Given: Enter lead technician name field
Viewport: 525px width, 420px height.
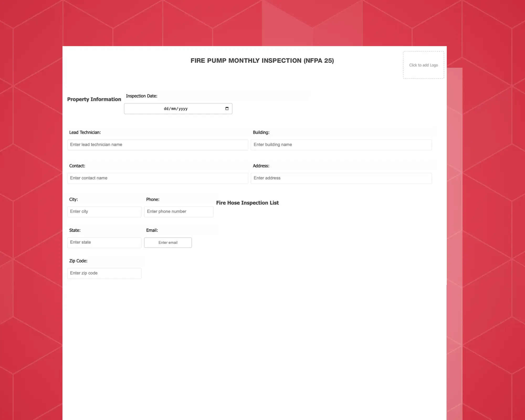Looking at the screenshot, I should click(159, 144).
